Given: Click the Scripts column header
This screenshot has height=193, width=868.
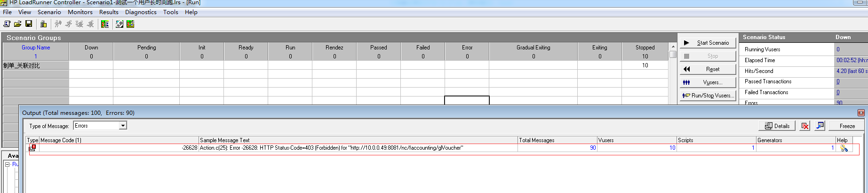Looking at the screenshot, I should click(717, 140).
